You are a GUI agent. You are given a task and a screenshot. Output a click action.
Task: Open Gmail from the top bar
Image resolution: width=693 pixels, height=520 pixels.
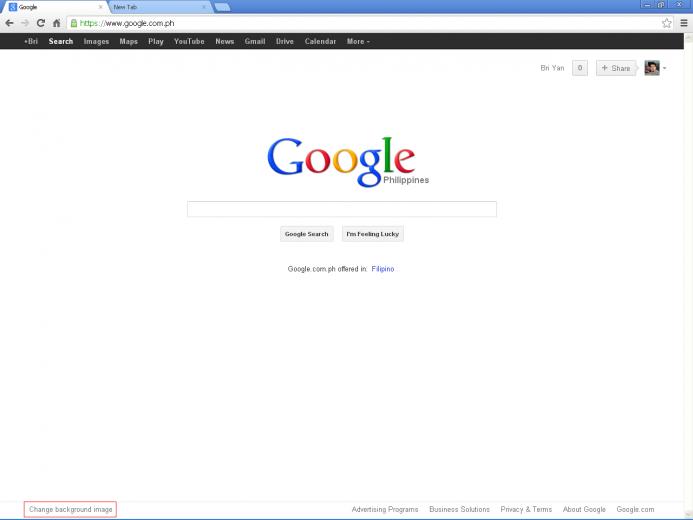point(255,42)
